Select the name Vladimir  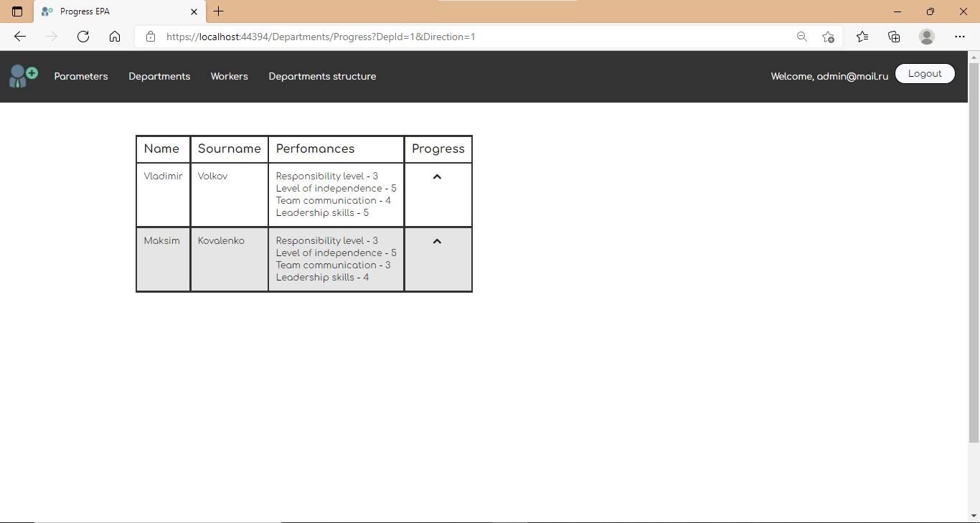tap(163, 176)
